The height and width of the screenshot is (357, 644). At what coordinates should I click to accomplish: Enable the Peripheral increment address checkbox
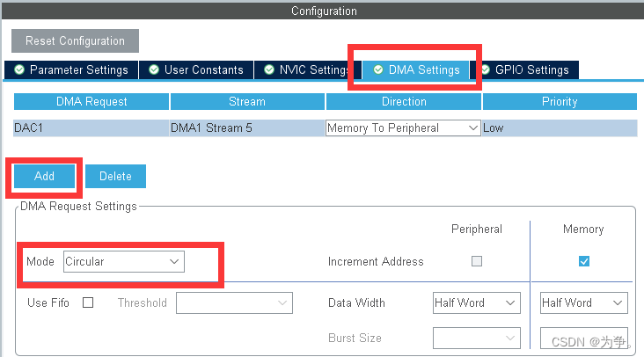477,261
